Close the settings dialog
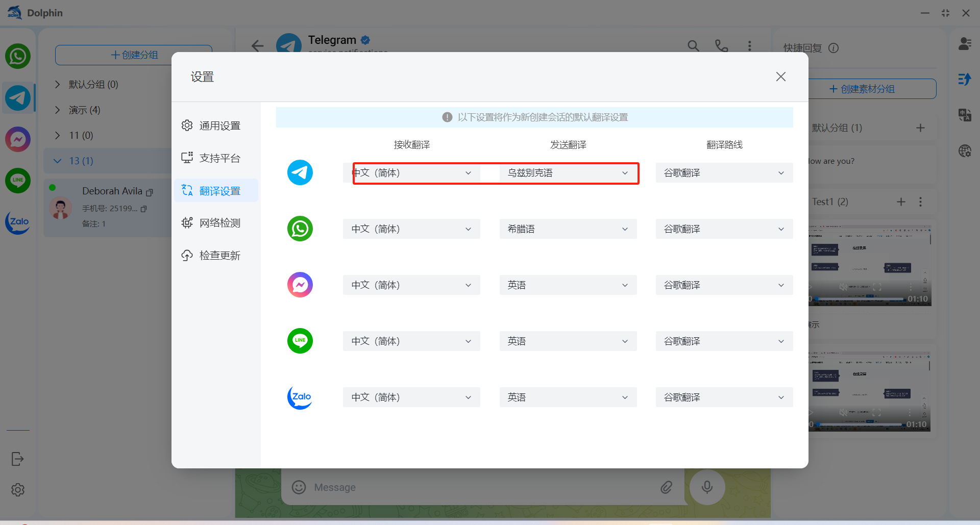 point(780,77)
